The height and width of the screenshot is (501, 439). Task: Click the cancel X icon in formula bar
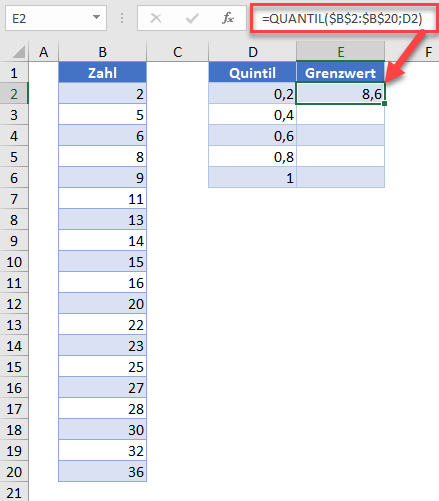(156, 18)
